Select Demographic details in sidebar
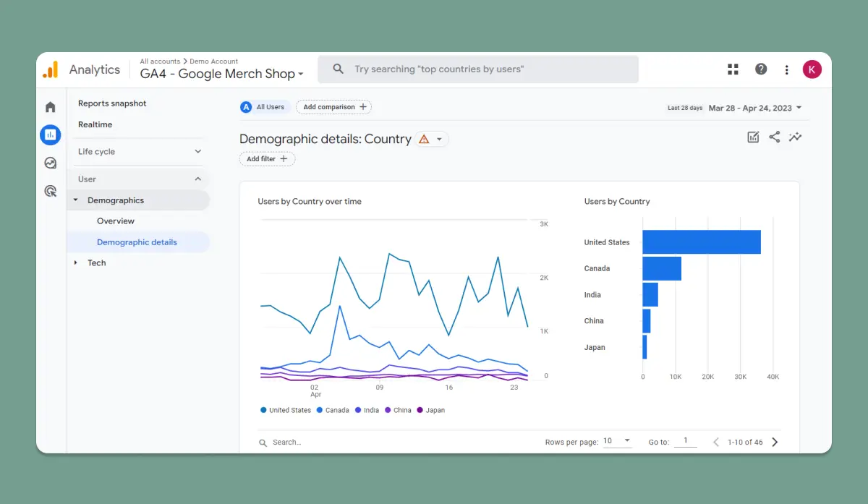868x504 pixels. click(x=137, y=242)
